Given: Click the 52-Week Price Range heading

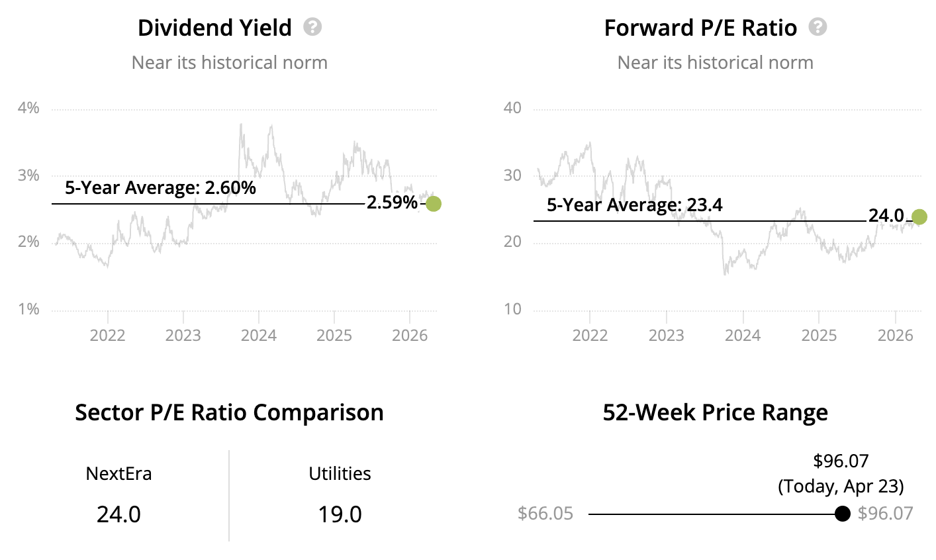Looking at the screenshot, I should coord(715,412).
